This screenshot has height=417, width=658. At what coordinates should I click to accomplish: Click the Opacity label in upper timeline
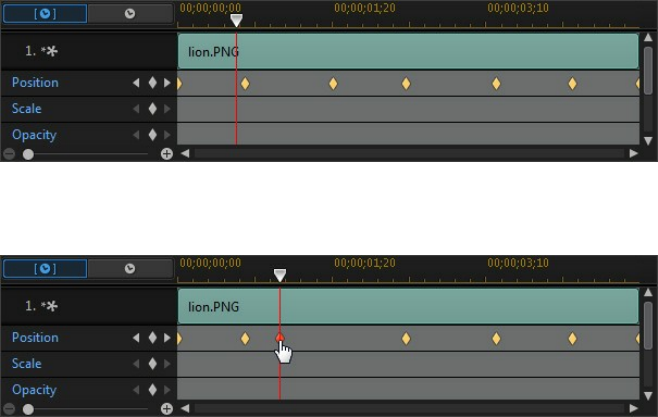(x=34, y=135)
